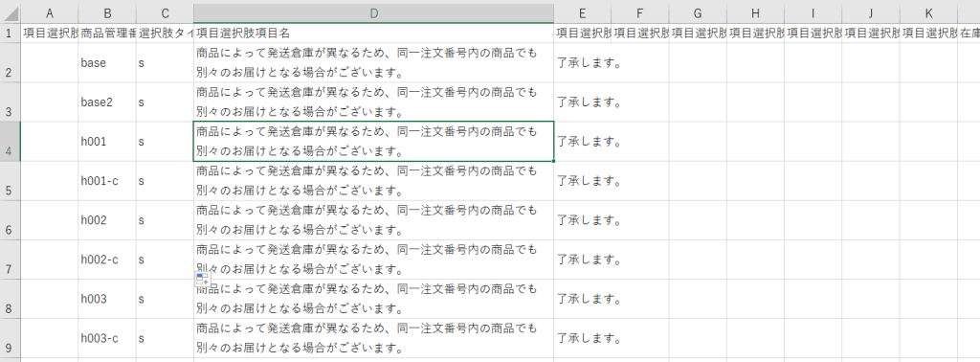Click empty cell in column A of base row
This screenshot has width=980, height=362.
50,62
